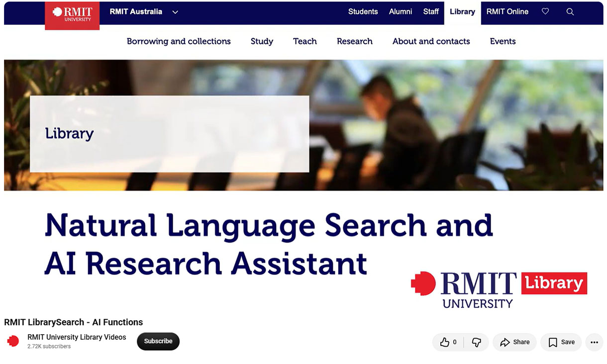Subscribe to the RMIT Library channel
Image resolution: width=607 pixels, height=364 pixels.
pyautogui.click(x=158, y=341)
